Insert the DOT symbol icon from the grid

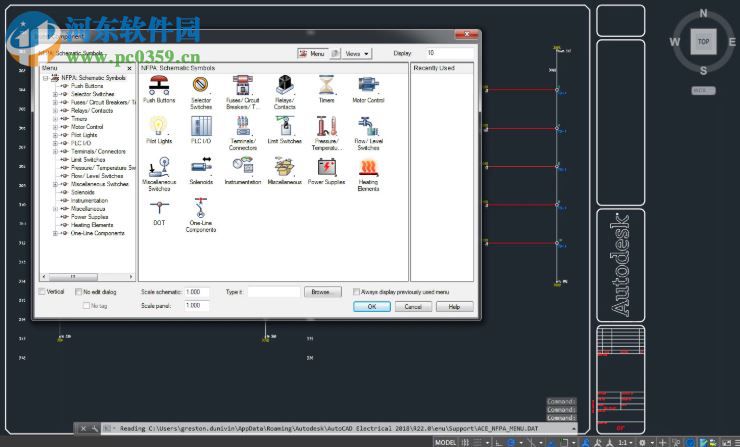click(159, 208)
